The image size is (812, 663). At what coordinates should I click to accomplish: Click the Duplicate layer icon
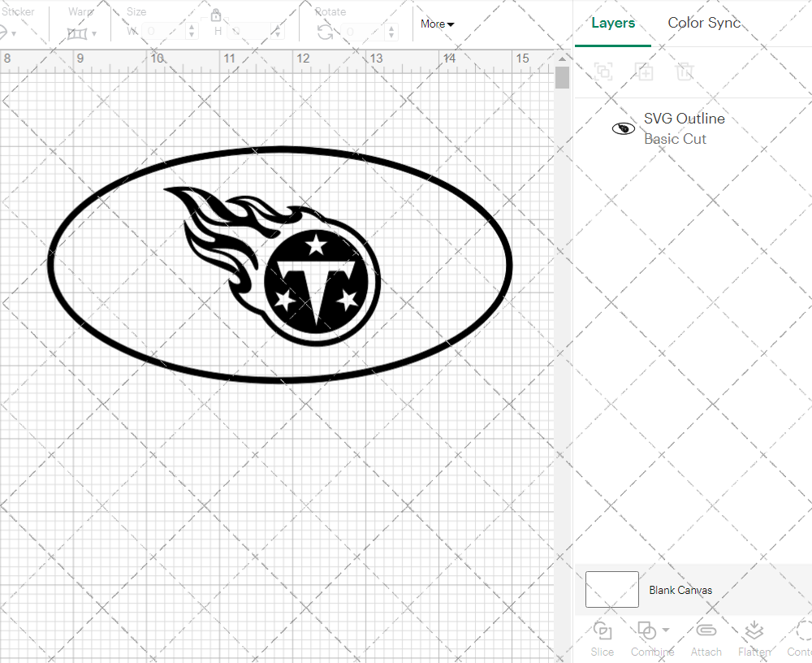[x=645, y=72]
